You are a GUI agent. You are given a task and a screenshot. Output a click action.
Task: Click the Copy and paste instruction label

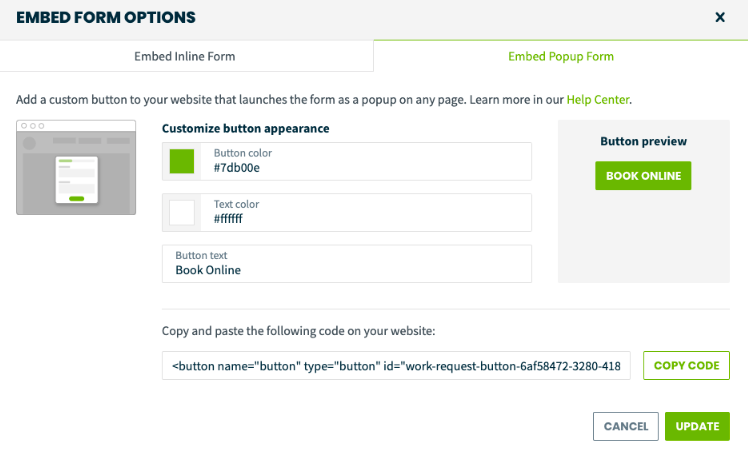pos(298,331)
